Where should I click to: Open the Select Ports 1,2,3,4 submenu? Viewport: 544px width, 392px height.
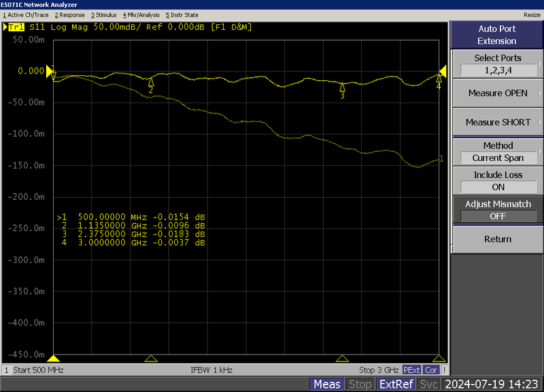pyautogui.click(x=497, y=65)
